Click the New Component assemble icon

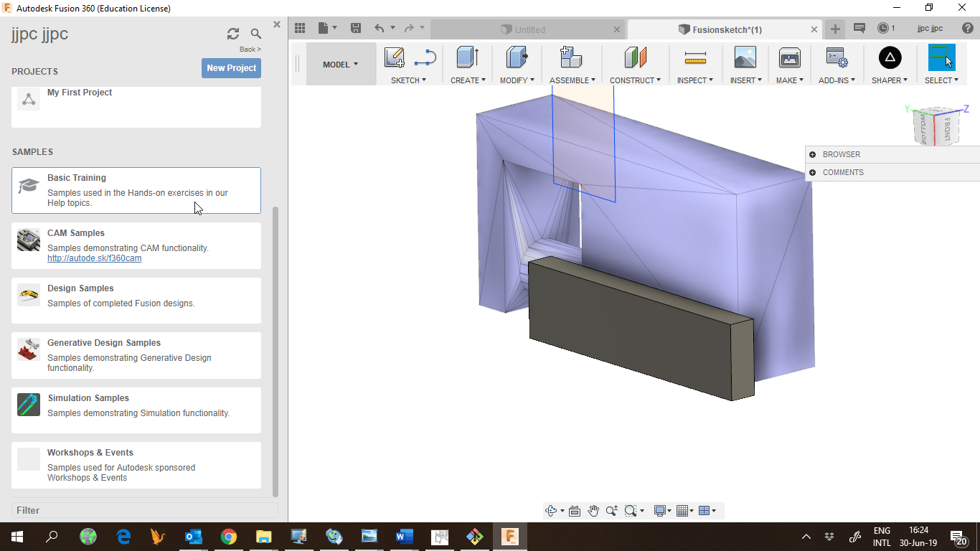coord(571,57)
